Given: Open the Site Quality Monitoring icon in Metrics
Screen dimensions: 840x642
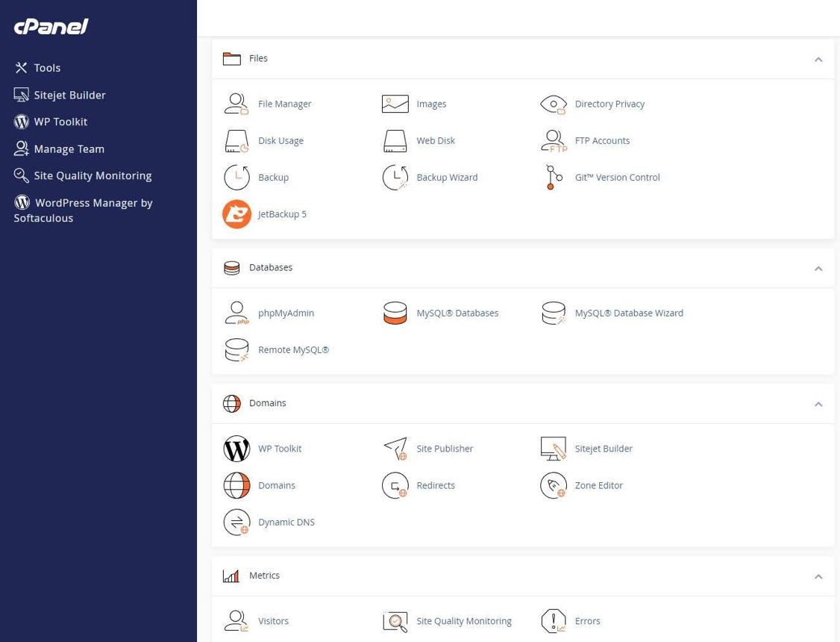Looking at the screenshot, I should tap(395, 621).
